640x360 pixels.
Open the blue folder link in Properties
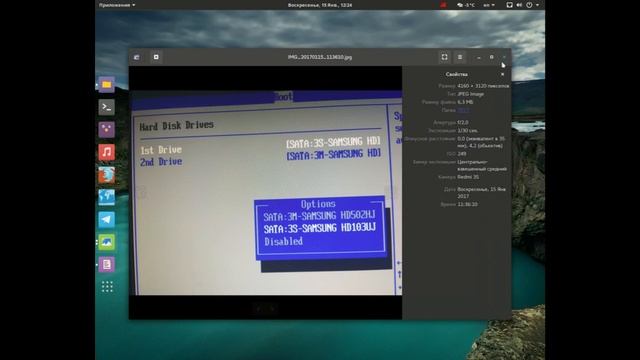tap(463, 110)
